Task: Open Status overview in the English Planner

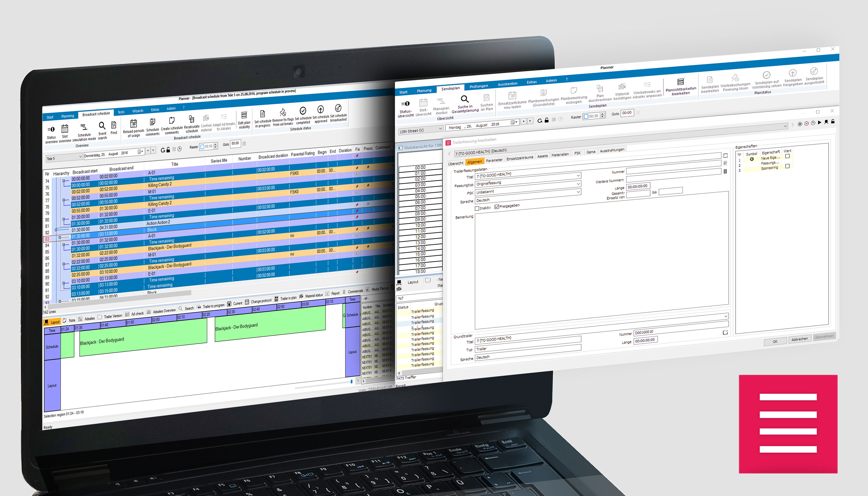Action: (x=52, y=135)
